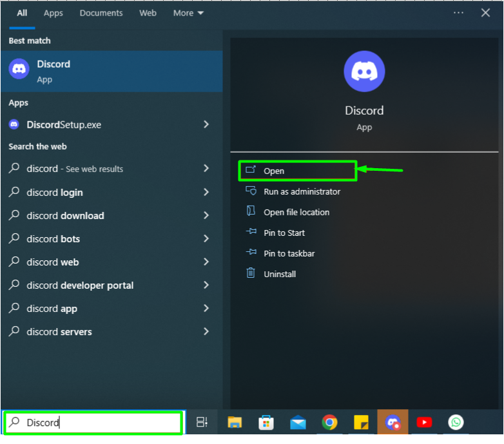Click the taskbar search box with Discord
The width and height of the screenshot is (504, 444).
[x=93, y=423]
